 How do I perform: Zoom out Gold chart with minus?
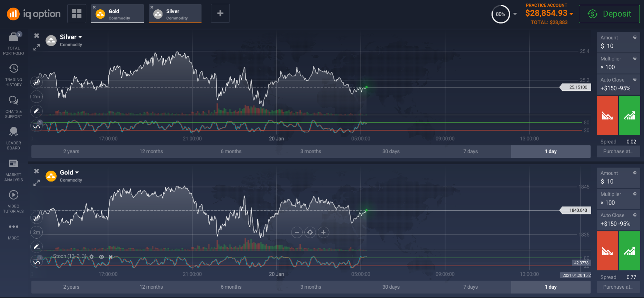297,232
